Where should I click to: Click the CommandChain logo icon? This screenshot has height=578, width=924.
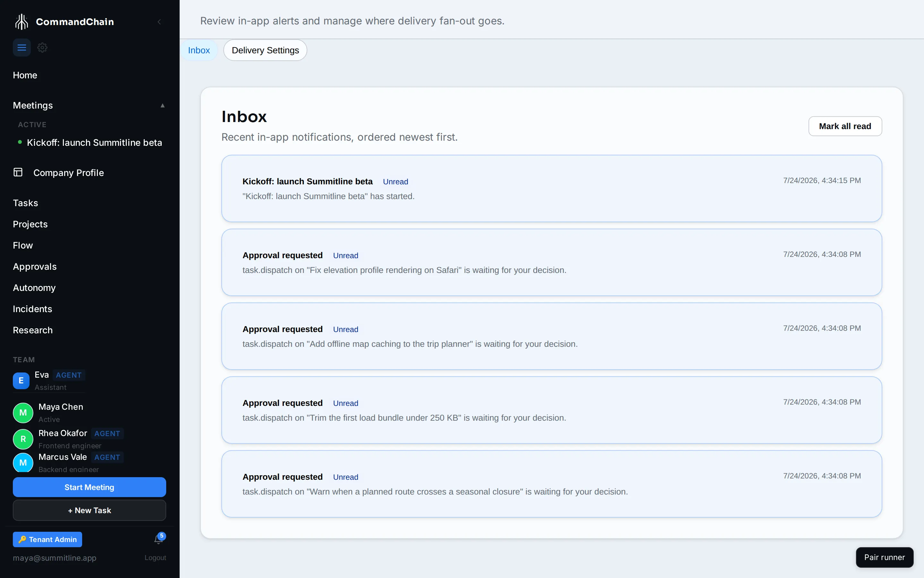21,22
